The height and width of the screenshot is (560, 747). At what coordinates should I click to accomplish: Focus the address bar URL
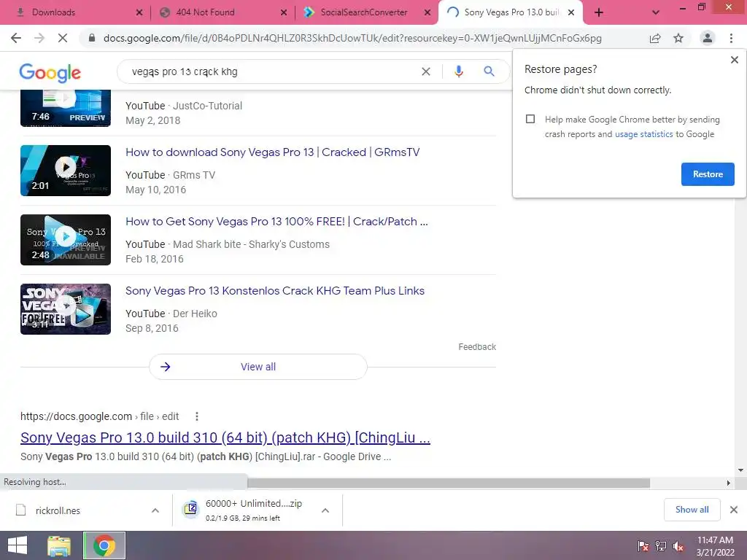(352, 38)
